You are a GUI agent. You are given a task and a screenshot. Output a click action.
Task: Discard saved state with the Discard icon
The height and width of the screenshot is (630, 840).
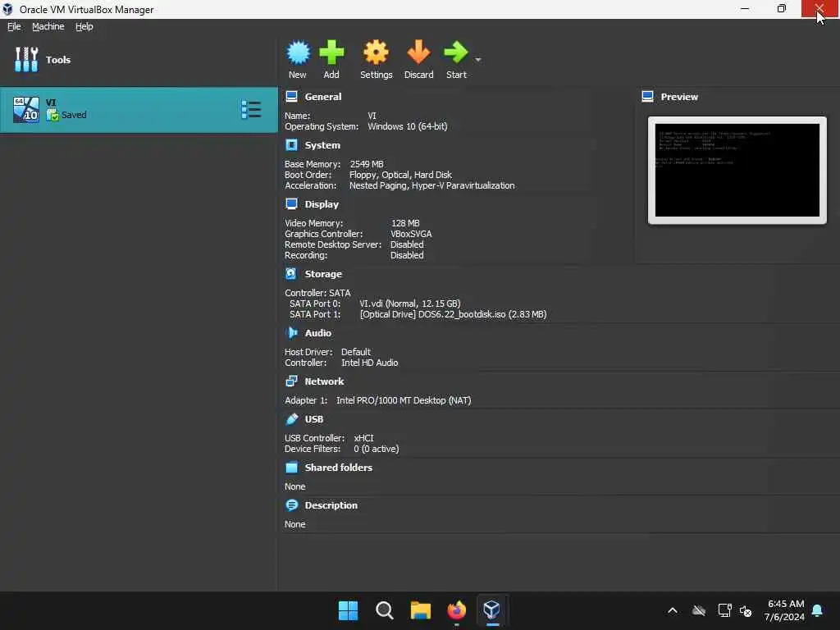coord(418,53)
